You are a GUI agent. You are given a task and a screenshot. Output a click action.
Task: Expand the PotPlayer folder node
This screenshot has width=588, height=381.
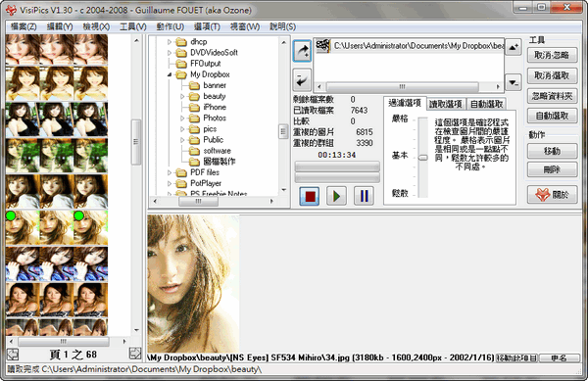[x=170, y=183]
